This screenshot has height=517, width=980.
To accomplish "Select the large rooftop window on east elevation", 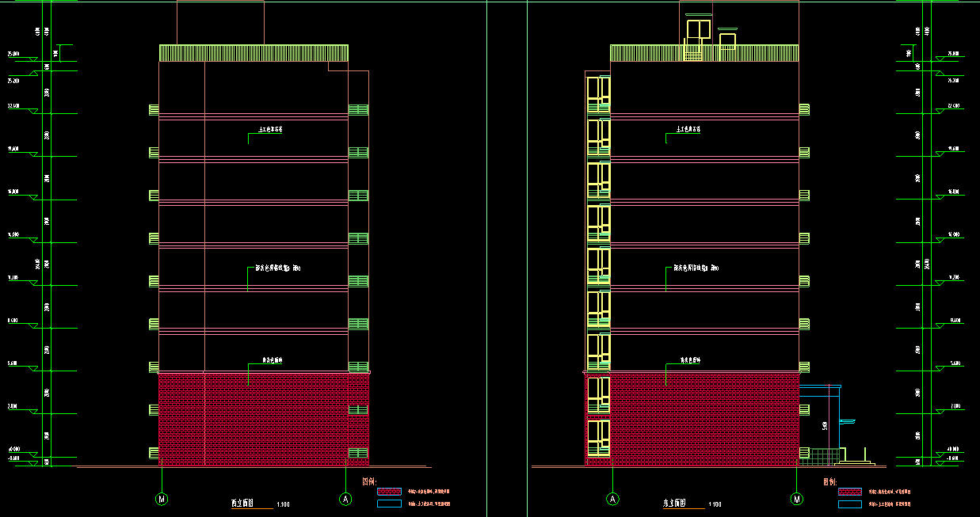I will pyautogui.click(x=698, y=30).
